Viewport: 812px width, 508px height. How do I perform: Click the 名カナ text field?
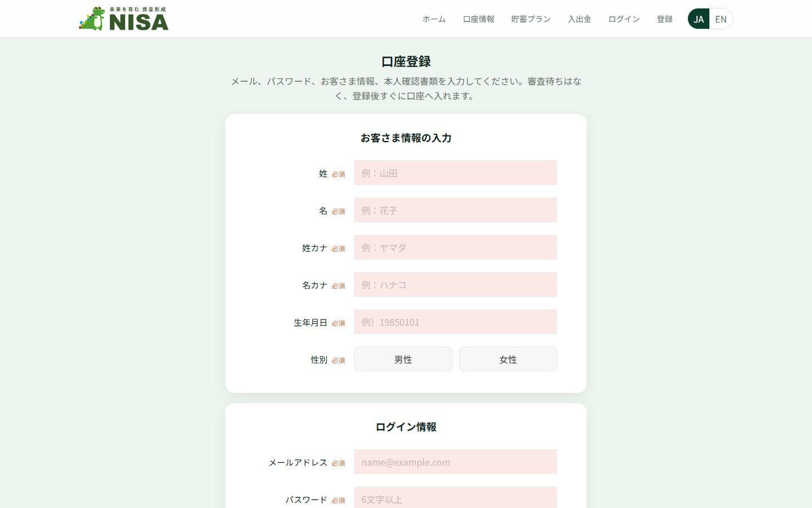click(x=456, y=284)
